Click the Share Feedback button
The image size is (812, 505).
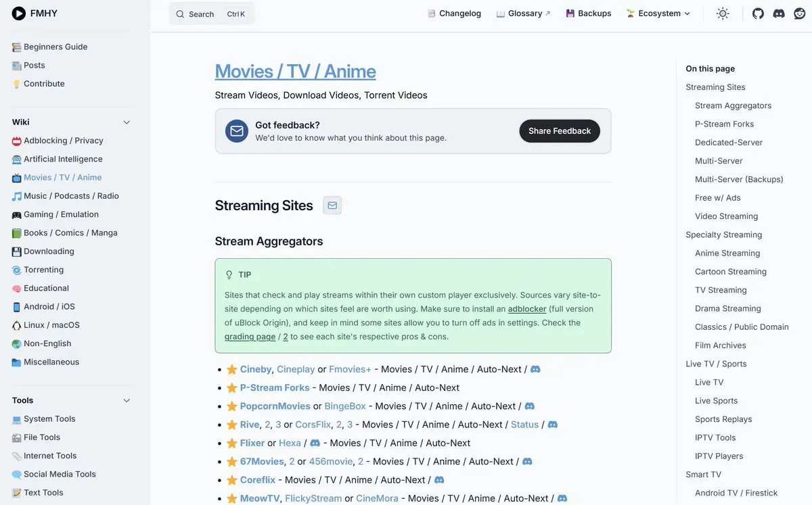pos(560,131)
